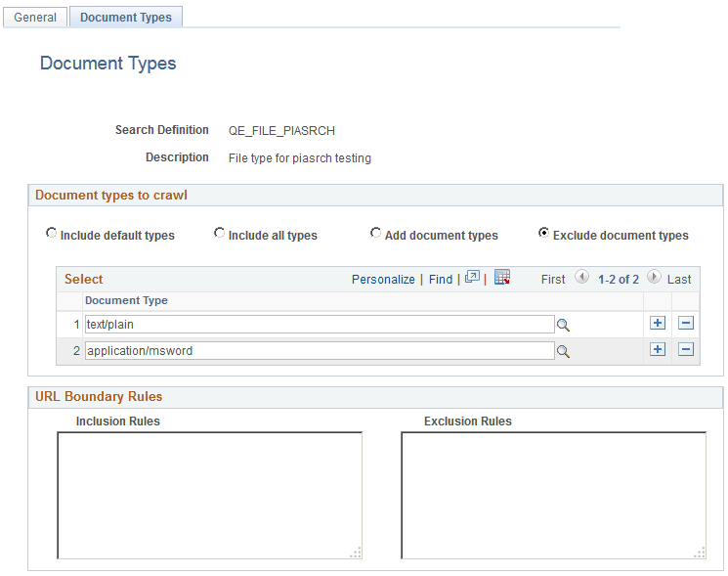Sort by Document Type column header
The height and width of the screenshot is (576, 728).
pyautogui.click(x=126, y=300)
